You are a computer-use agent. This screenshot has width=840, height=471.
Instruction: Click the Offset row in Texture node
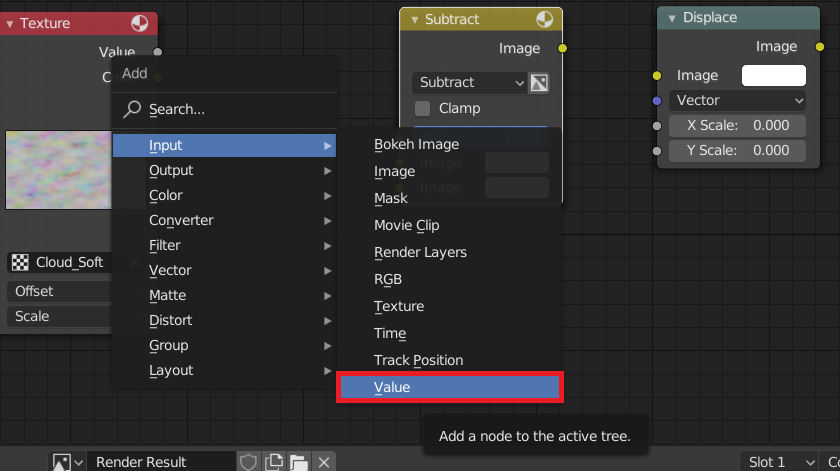click(x=61, y=291)
